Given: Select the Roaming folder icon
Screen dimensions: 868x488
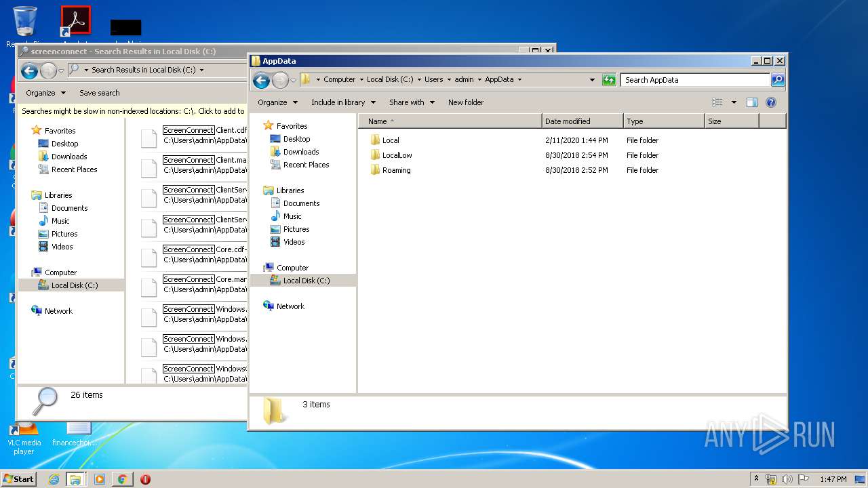Looking at the screenshot, I should tap(375, 170).
